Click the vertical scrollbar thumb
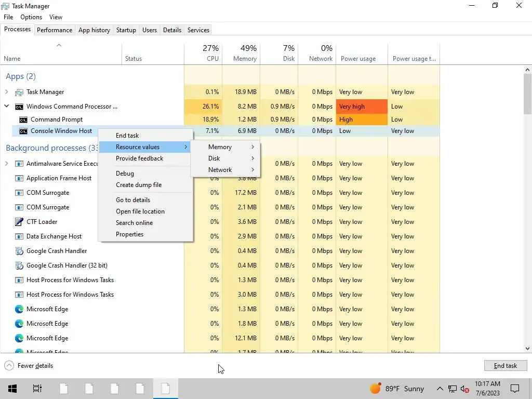 (x=527, y=94)
